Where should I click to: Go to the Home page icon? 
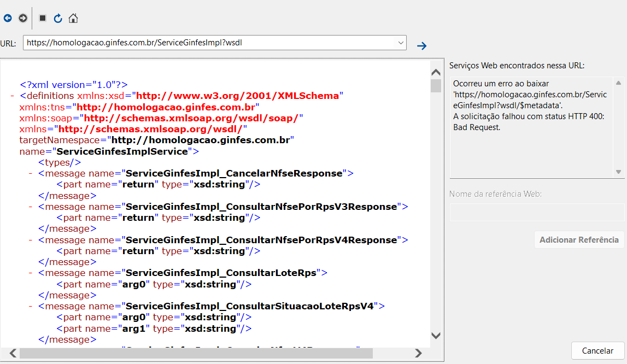pos(73,18)
